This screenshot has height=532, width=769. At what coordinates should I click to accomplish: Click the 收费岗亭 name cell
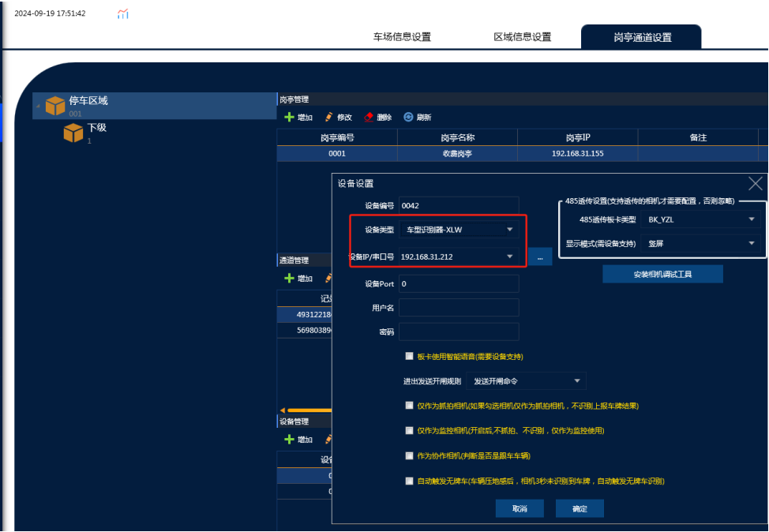tap(457, 153)
